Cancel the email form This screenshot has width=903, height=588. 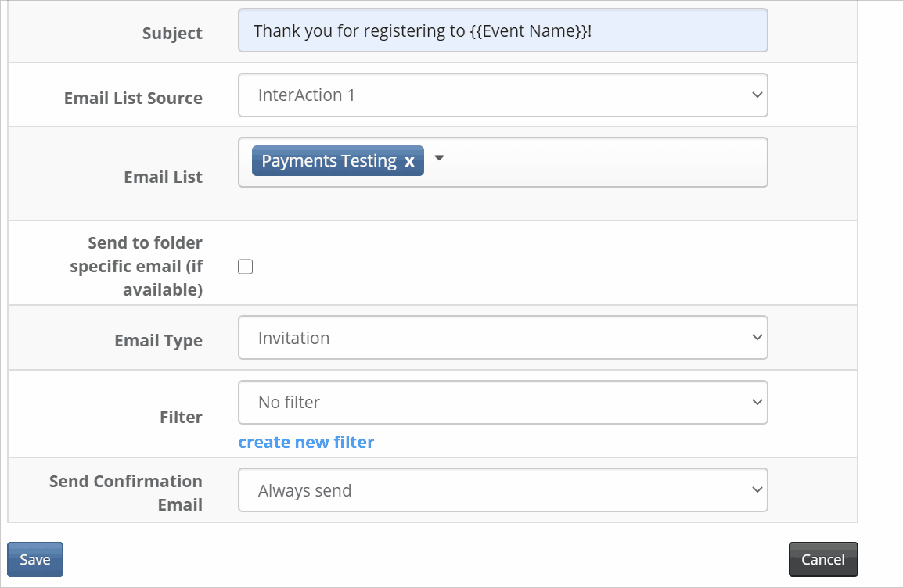pos(823,559)
